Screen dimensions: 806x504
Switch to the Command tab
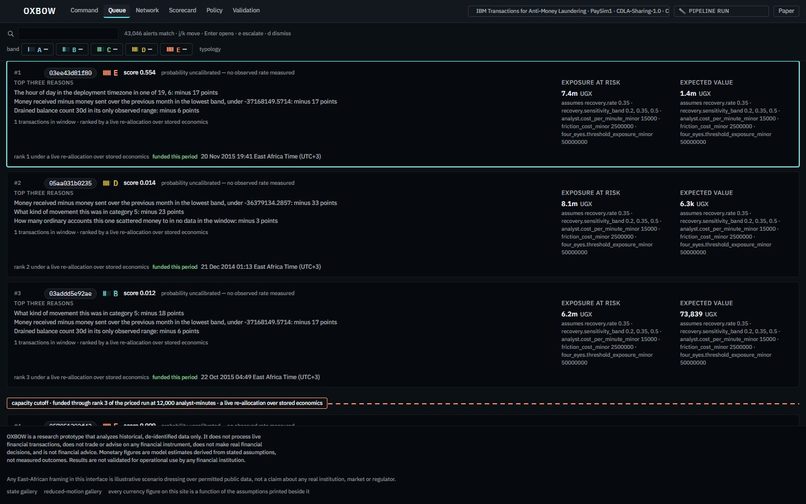click(84, 10)
